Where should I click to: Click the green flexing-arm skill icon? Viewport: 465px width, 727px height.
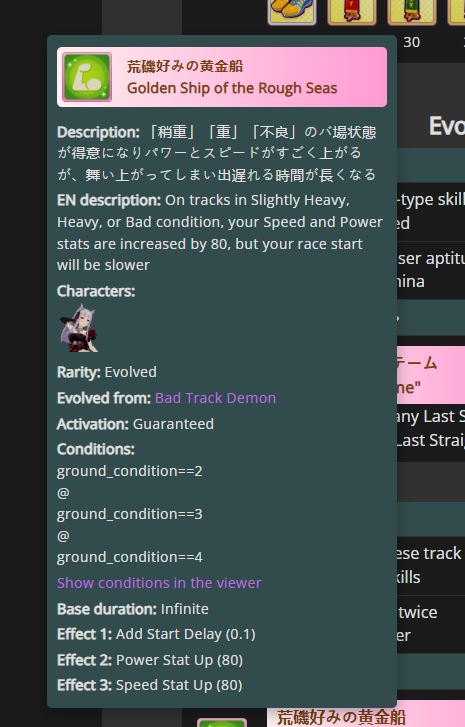pos(87,77)
